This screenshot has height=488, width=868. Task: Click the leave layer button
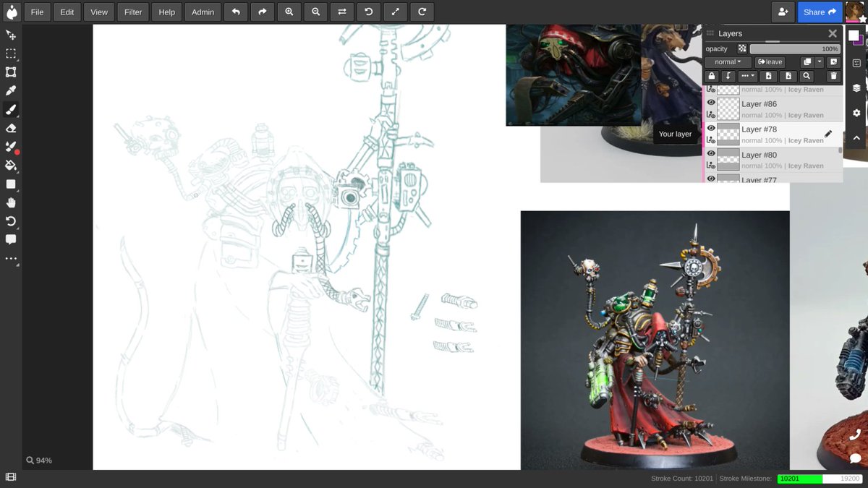(x=770, y=62)
